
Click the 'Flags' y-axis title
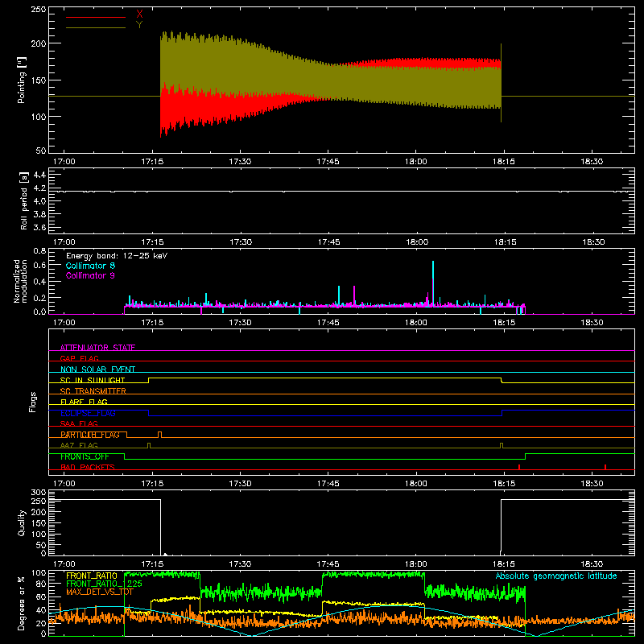coord(33,402)
